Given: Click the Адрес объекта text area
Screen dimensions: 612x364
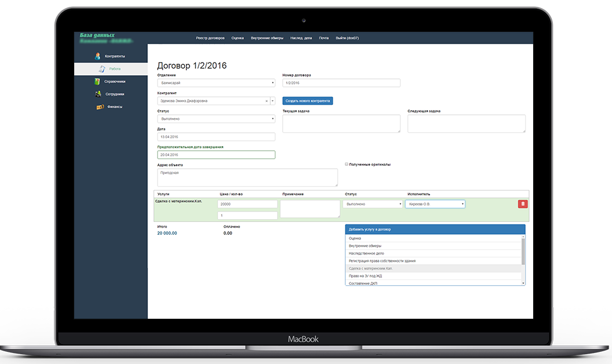Looking at the screenshot, I should tap(247, 177).
